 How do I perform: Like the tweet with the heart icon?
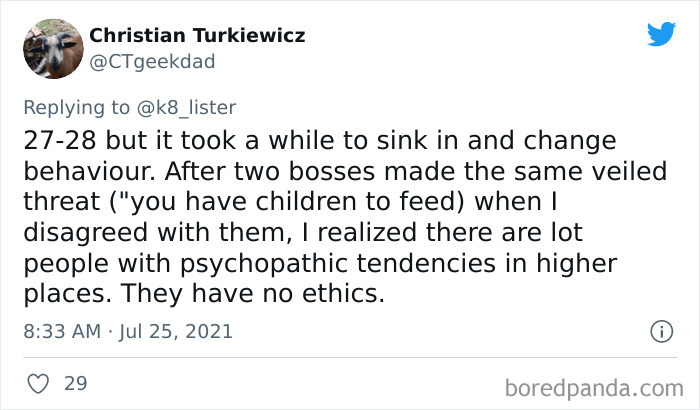[37, 383]
